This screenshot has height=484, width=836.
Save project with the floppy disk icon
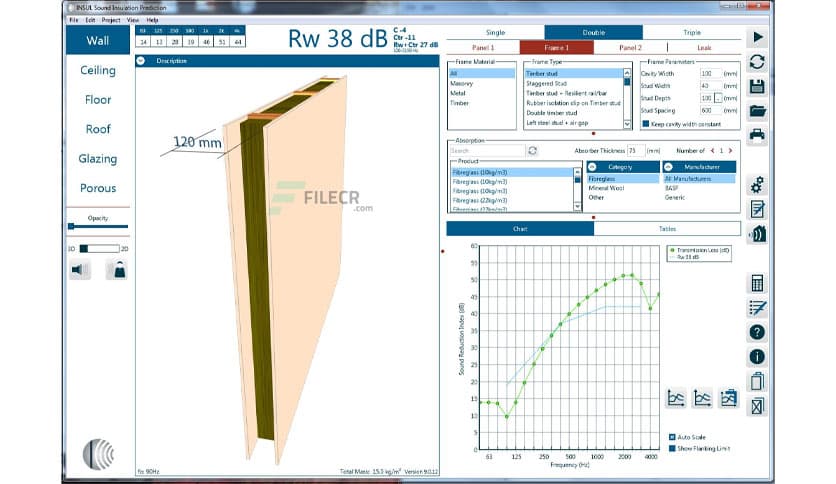(758, 87)
